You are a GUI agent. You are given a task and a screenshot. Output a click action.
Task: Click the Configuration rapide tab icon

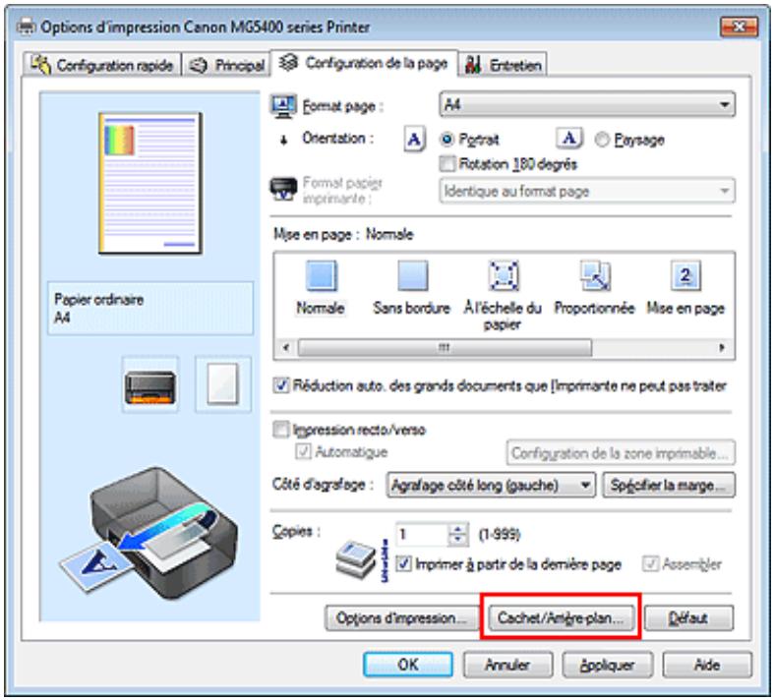click(40, 64)
